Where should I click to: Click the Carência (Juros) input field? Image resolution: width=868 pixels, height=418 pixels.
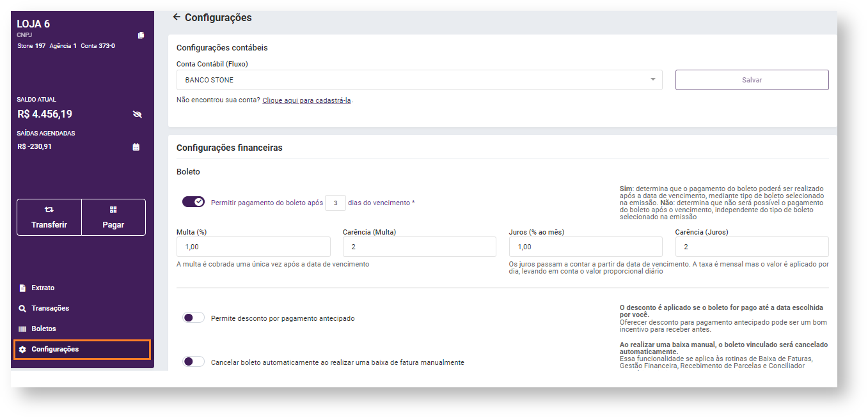click(752, 247)
